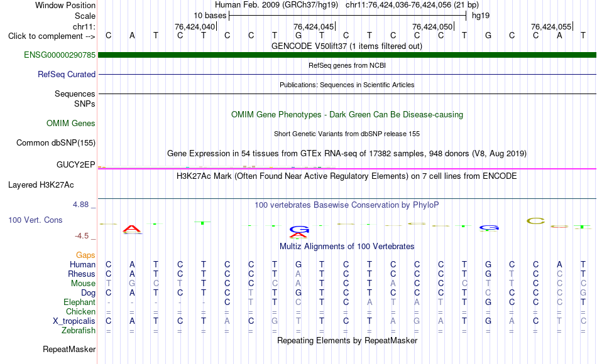Click the red A PhyloP logo letter
The image size is (597, 364).
click(132, 229)
